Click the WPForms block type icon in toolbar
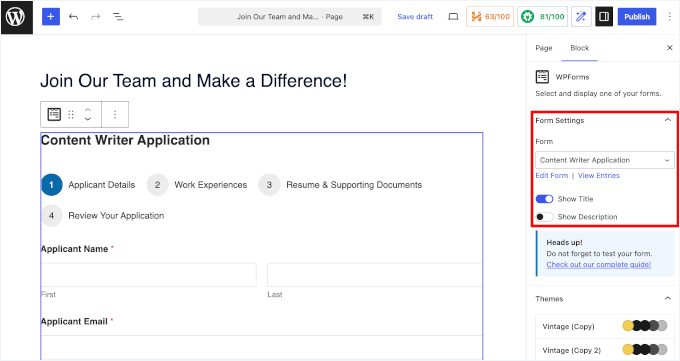The height and width of the screenshot is (361, 680). pos(54,115)
